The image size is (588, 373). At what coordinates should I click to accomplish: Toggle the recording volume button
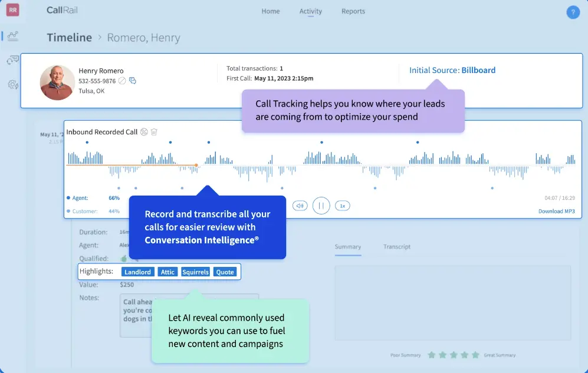pyautogui.click(x=300, y=206)
